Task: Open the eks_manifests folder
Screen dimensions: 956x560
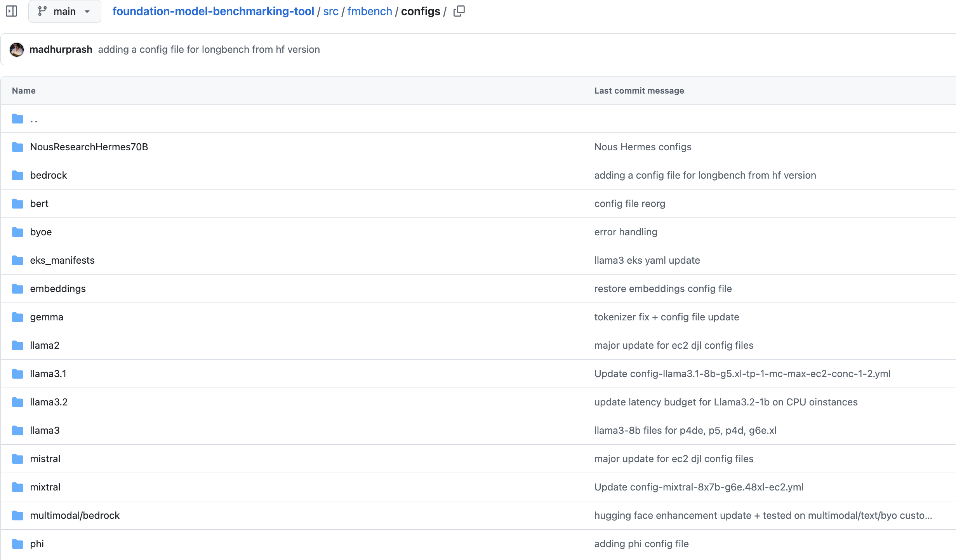Action: pyautogui.click(x=62, y=260)
